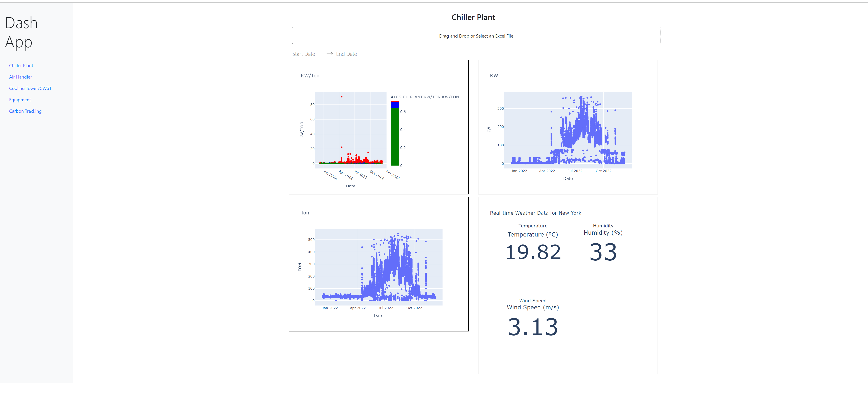Click the KW/Ton chart title

point(309,75)
